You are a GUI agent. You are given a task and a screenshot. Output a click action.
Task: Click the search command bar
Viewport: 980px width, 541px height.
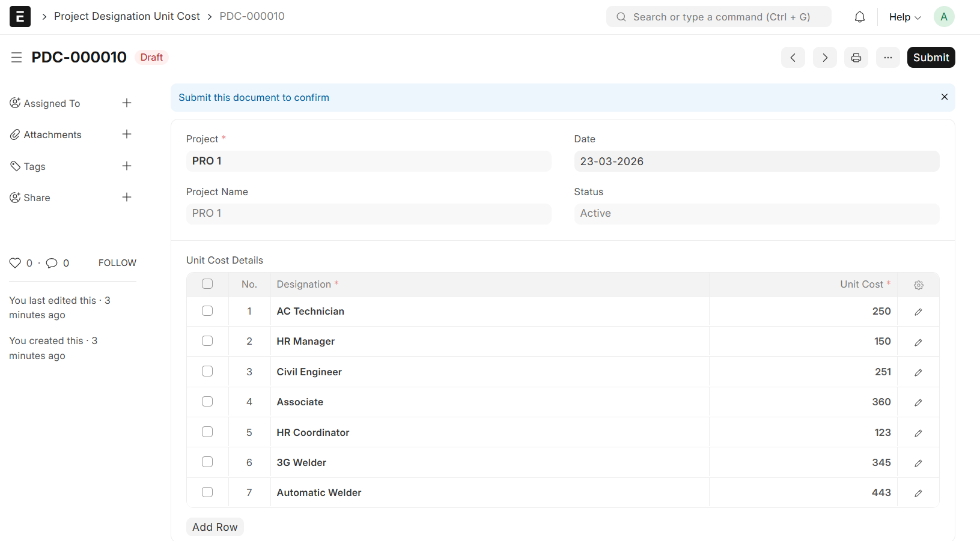(x=719, y=17)
